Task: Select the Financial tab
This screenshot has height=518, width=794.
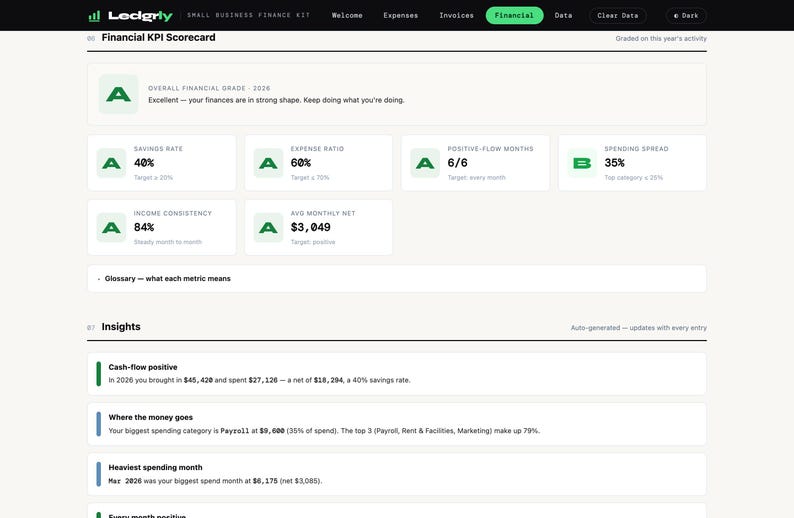Action: click(514, 16)
